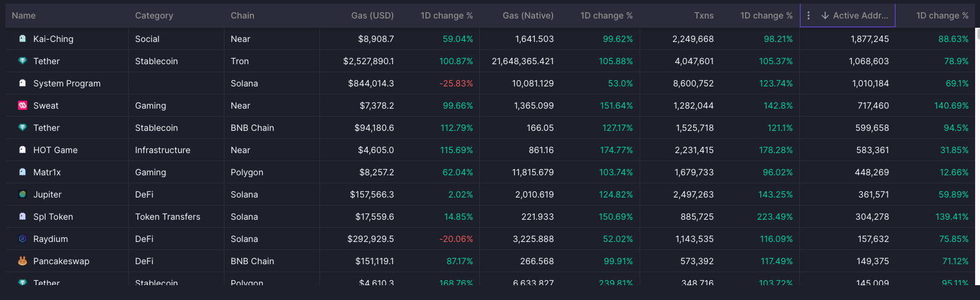This screenshot has height=300, width=980.
Task: Open the Jupiter name link
Action: [x=47, y=194]
